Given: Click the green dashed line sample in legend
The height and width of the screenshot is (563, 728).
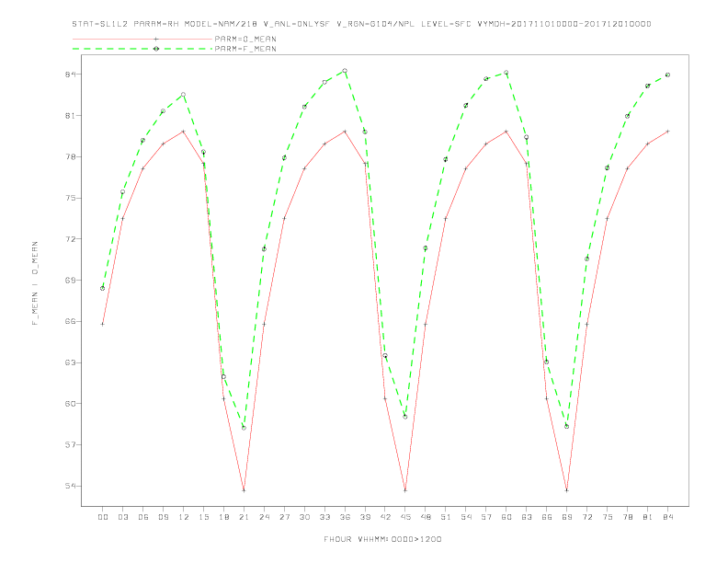Looking at the screenshot, I should [x=142, y=49].
